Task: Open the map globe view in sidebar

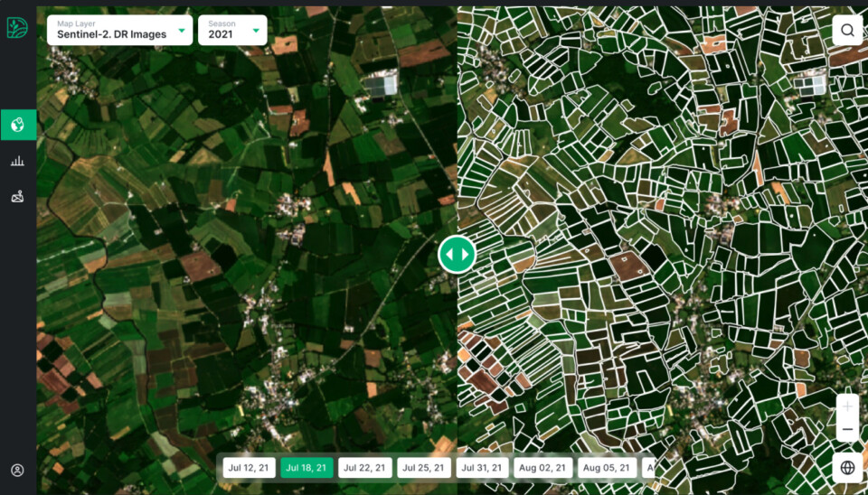Action: click(x=18, y=125)
